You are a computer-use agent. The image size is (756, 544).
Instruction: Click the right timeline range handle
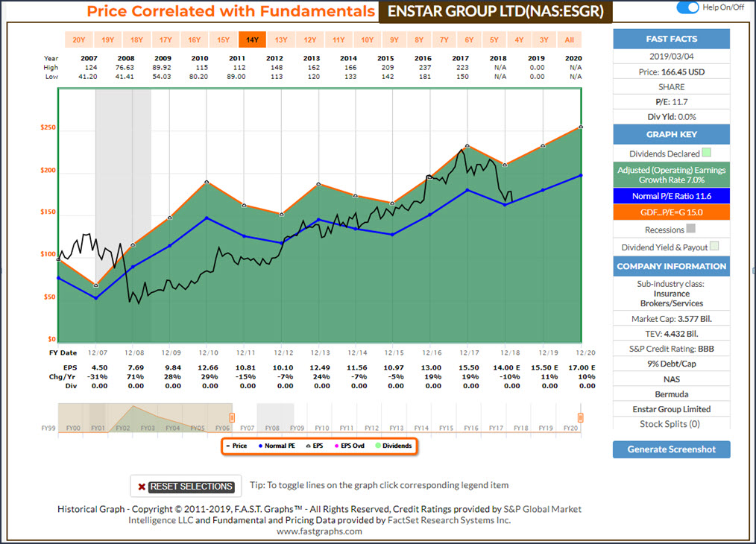pos(580,418)
